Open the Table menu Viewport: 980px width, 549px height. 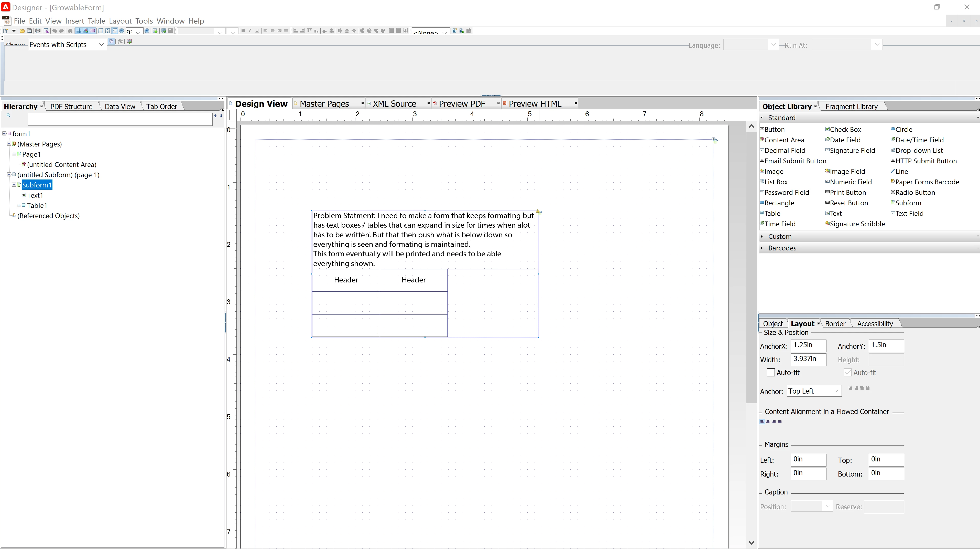[x=96, y=21]
